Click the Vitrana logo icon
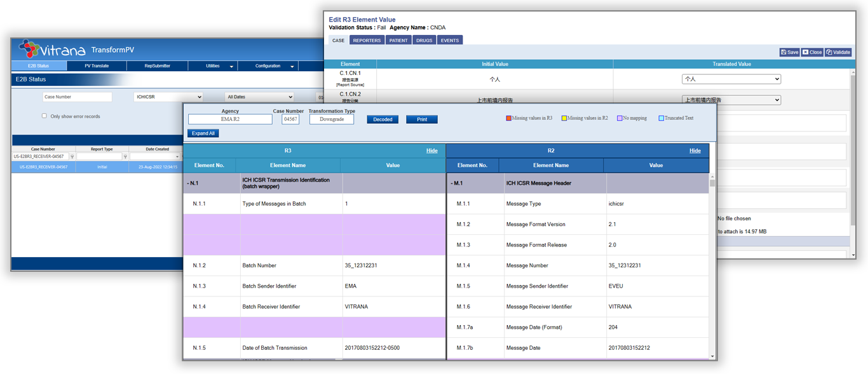Image resolution: width=868 pixels, height=374 pixels. point(29,49)
